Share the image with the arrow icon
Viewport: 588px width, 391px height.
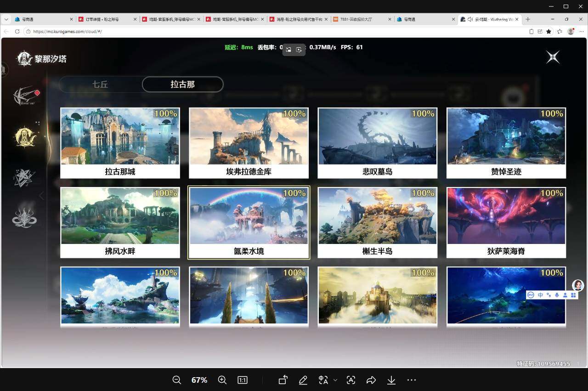tap(371, 380)
